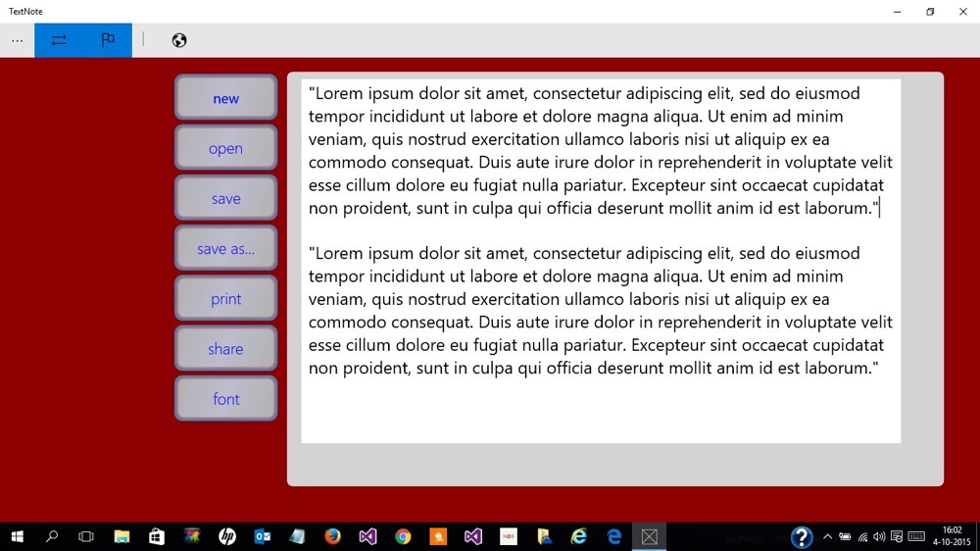The image size is (980, 551).
Task: Click the globe icon in toolbar
Action: point(179,40)
